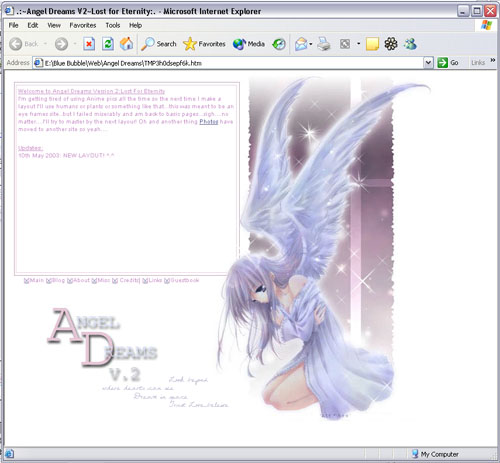
Task: Open the Edit button dropdown arrow
Action: pos(359,44)
